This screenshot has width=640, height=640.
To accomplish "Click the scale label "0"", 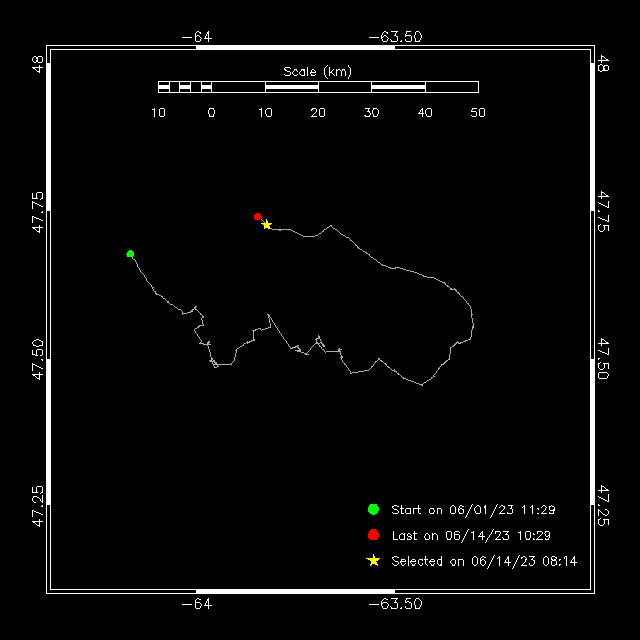I will [x=211, y=113].
